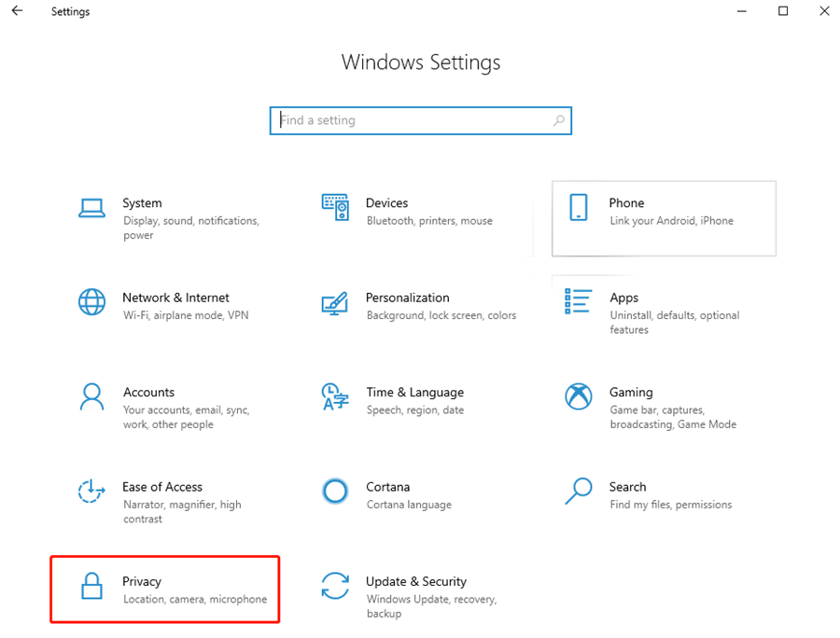This screenshot has width=840, height=638.
Task: Open the Time & Language icon
Action: click(x=335, y=396)
